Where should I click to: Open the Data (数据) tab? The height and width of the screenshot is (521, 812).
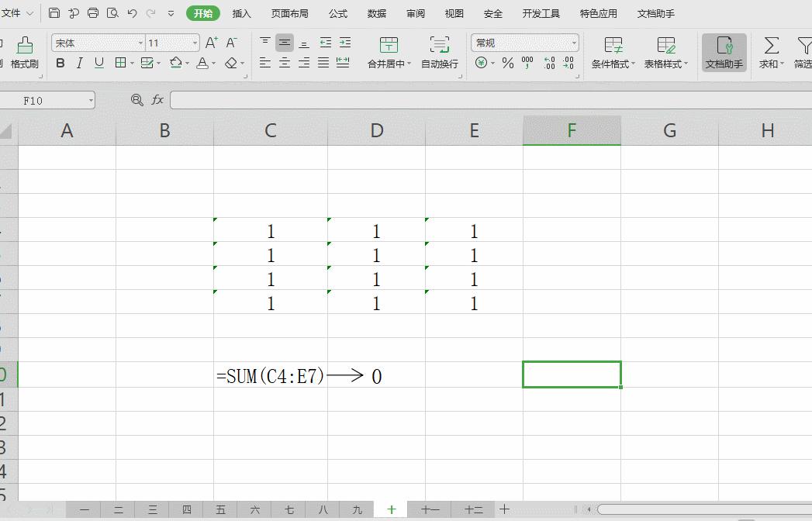click(x=376, y=13)
